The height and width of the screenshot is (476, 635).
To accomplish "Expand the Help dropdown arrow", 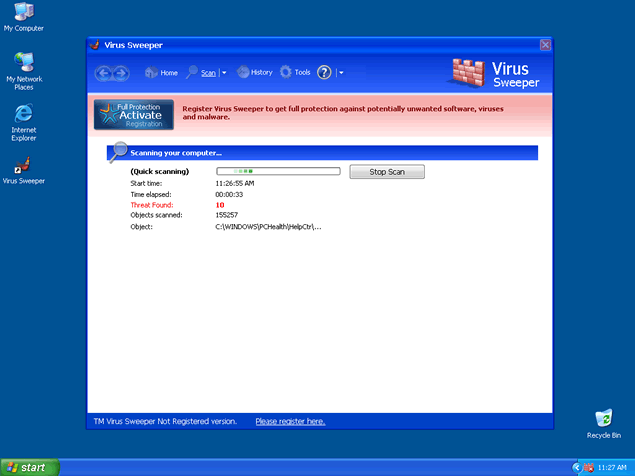I will pyautogui.click(x=341, y=73).
